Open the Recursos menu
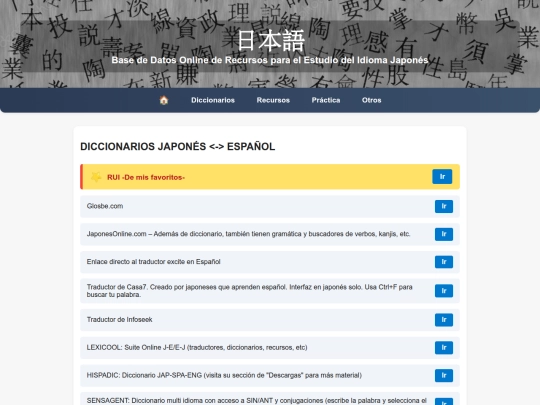The width and height of the screenshot is (540, 405). tap(273, 100)
